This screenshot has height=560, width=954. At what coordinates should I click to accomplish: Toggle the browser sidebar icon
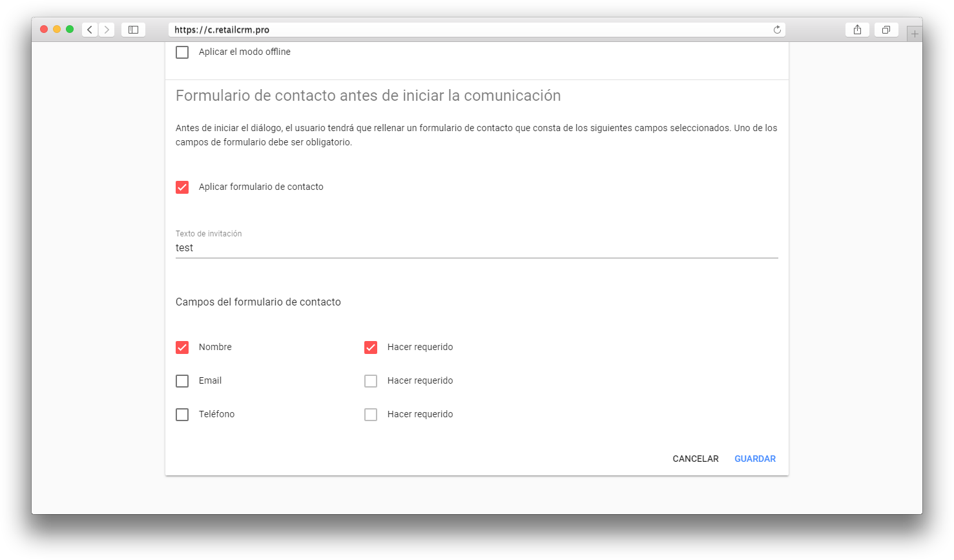[x=133, y=30]
